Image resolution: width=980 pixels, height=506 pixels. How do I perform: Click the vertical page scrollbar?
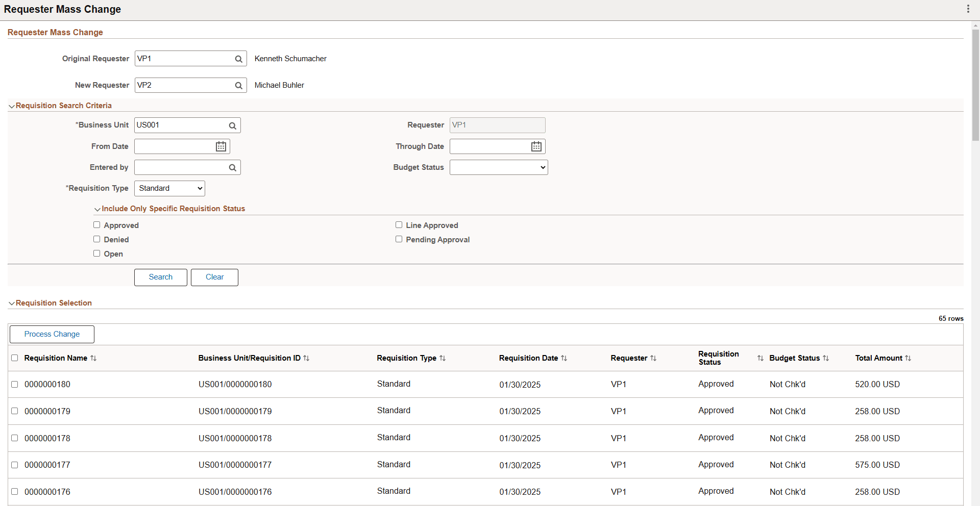pos(975,84)
